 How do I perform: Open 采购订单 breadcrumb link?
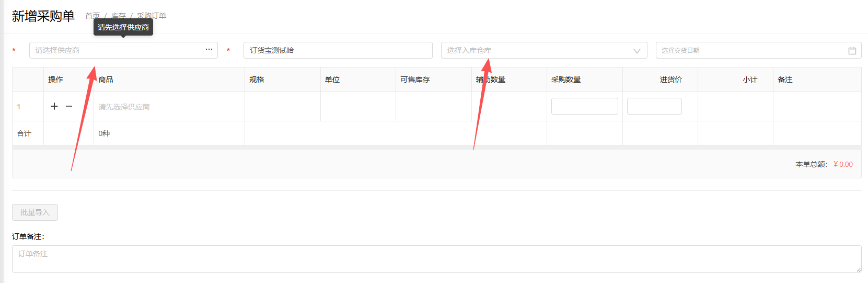(x=152, y=16)
